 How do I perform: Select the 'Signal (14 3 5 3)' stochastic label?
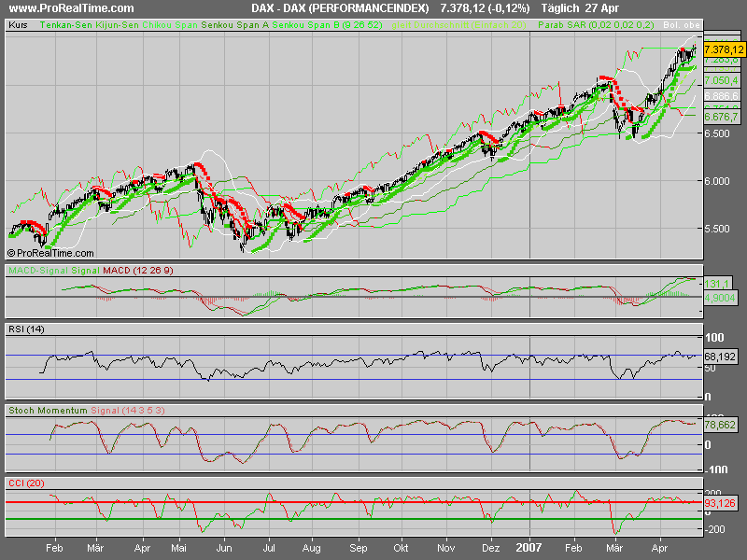[x=128, y=411]
